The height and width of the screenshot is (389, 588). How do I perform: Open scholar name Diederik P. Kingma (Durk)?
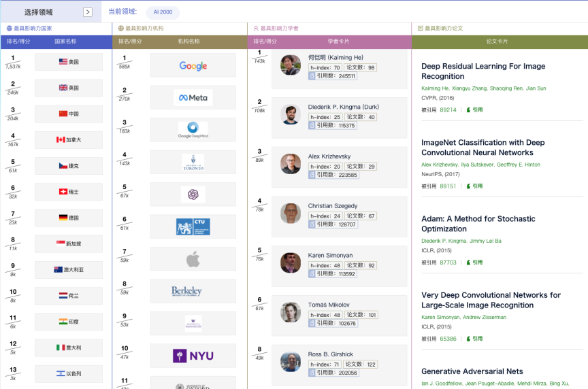[344, 107]
